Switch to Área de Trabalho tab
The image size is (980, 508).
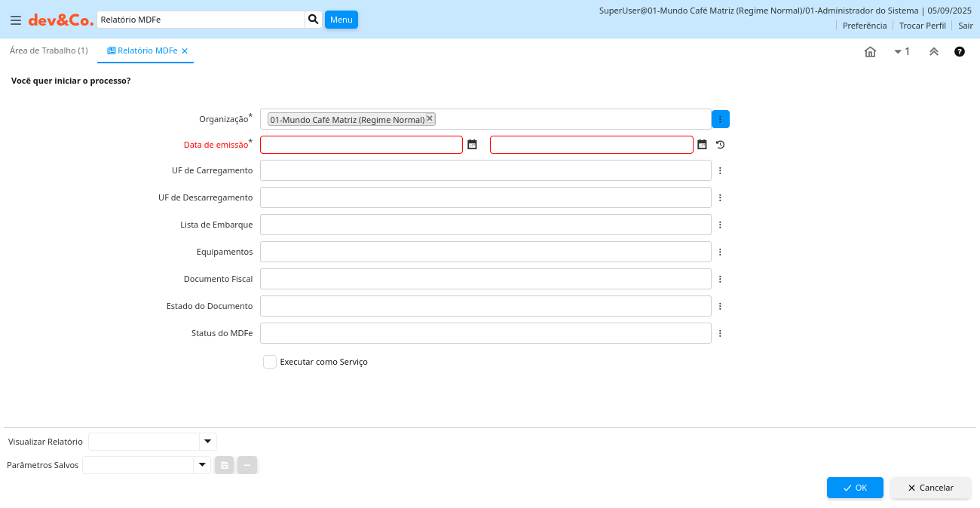pyautogui.click(x=48, y=50)
